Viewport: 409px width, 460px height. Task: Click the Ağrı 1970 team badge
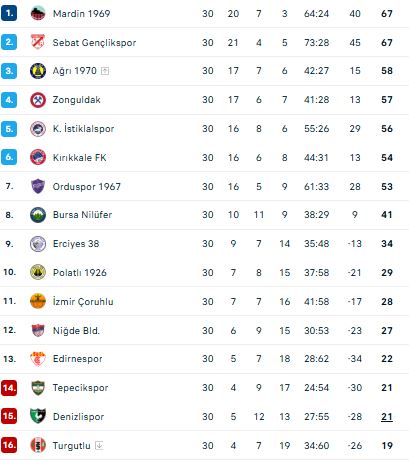point(38,71)
